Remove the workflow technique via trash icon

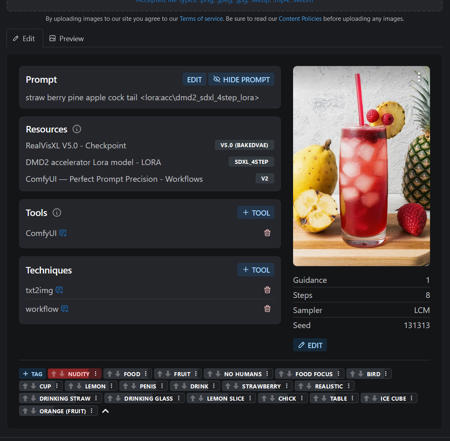[267, 309]
